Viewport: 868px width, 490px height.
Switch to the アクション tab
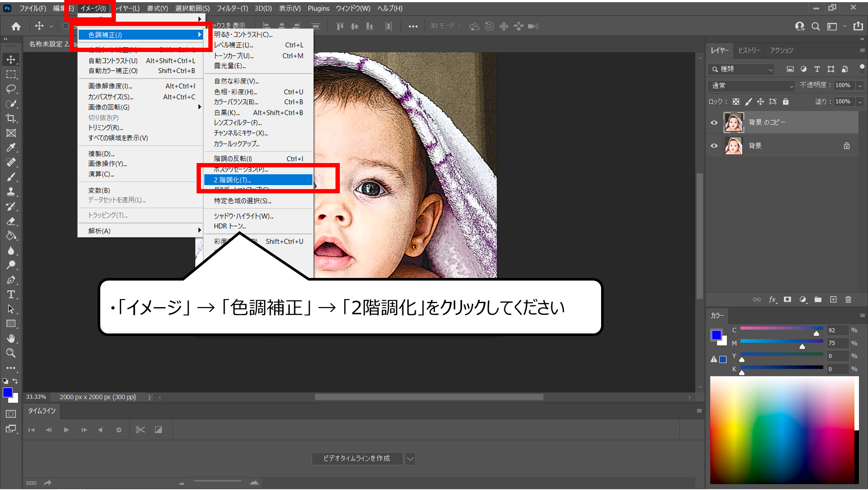781,50
